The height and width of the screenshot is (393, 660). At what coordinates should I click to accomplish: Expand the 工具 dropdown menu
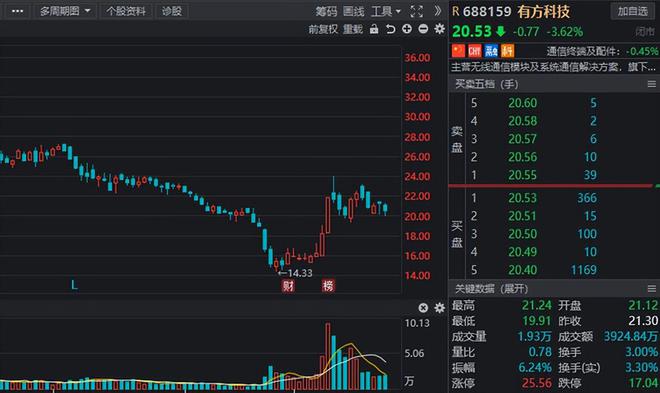tap(386, 11)
